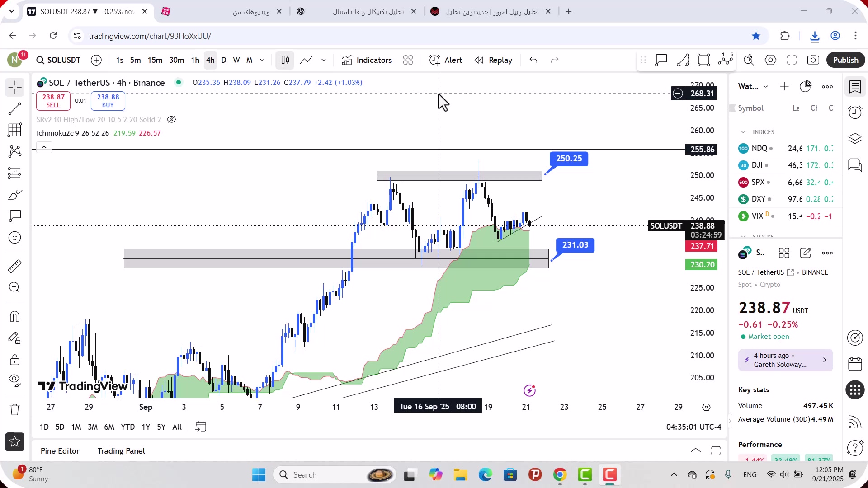The height and width of the screenshot is (488, 868).
Task: Add symbol to compare with plus icon
Action: 96,60
